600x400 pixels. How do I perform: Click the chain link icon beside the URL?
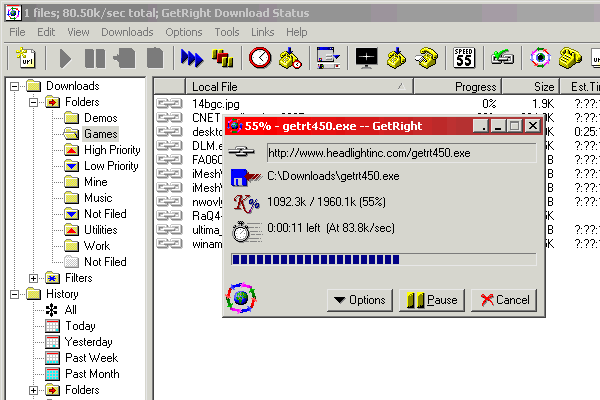tap(241, 152)
